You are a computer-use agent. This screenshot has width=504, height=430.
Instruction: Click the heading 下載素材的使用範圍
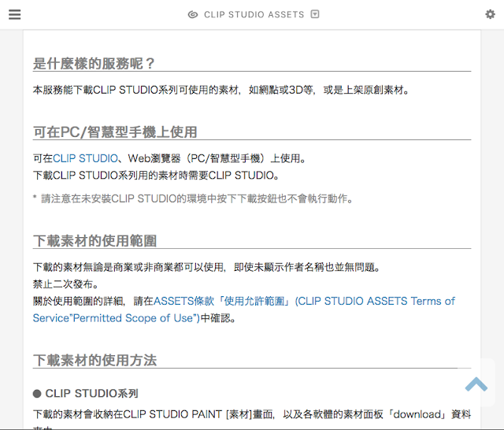(x=94, y=241)
